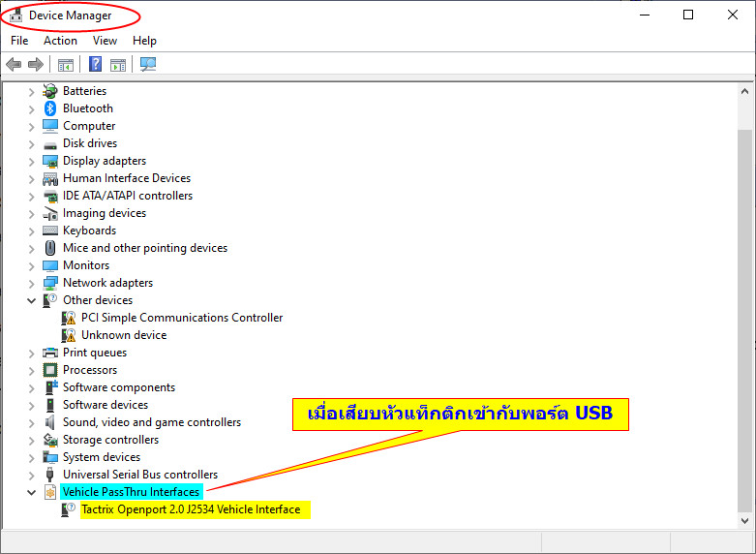The height and width of the screenshot is (554, 756).
Task: Open the View menu
Action: tap(105, 41)
